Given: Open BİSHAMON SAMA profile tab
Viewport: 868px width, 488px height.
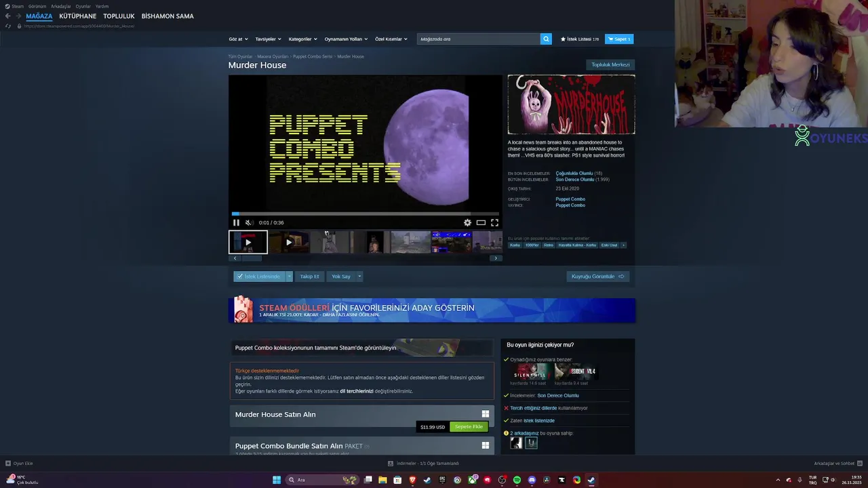Looking at the screenshot, I should pos(167,16).
